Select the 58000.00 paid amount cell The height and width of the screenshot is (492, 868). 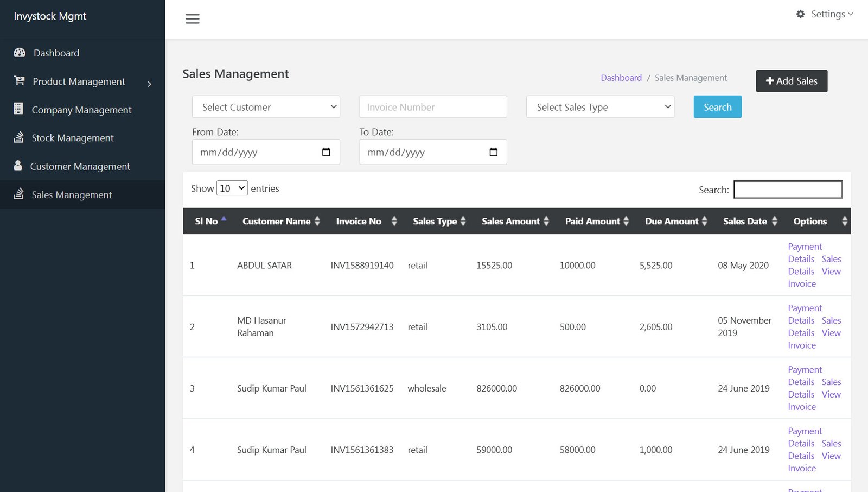click(577, 450)
